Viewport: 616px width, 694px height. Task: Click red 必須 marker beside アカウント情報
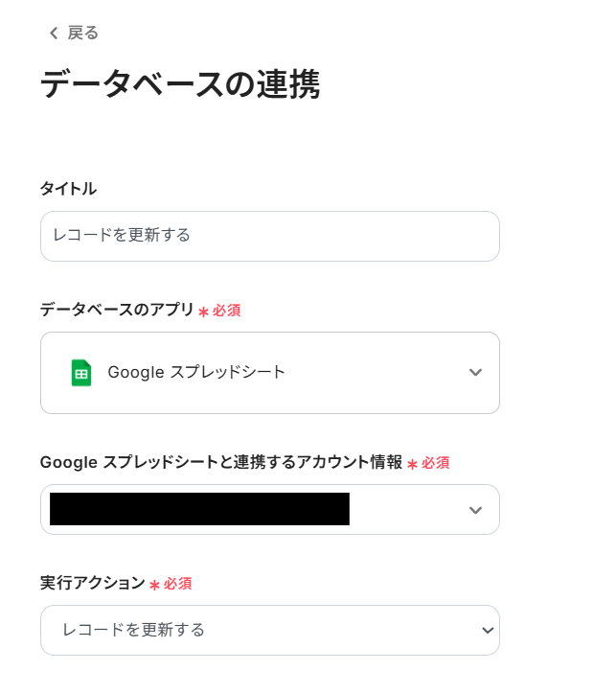(435, 463)
